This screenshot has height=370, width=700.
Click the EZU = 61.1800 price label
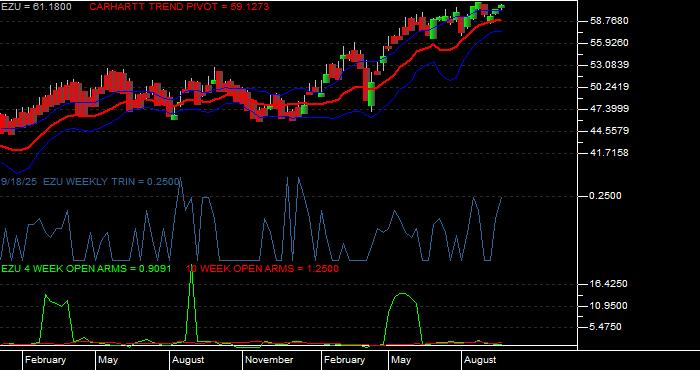[36, 7]
